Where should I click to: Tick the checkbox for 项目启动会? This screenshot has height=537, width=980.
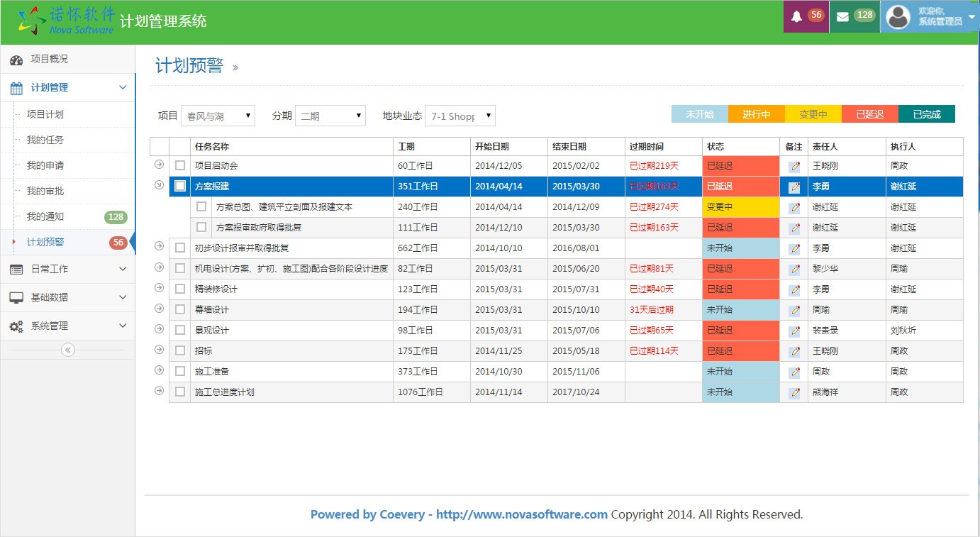point(180,165)
